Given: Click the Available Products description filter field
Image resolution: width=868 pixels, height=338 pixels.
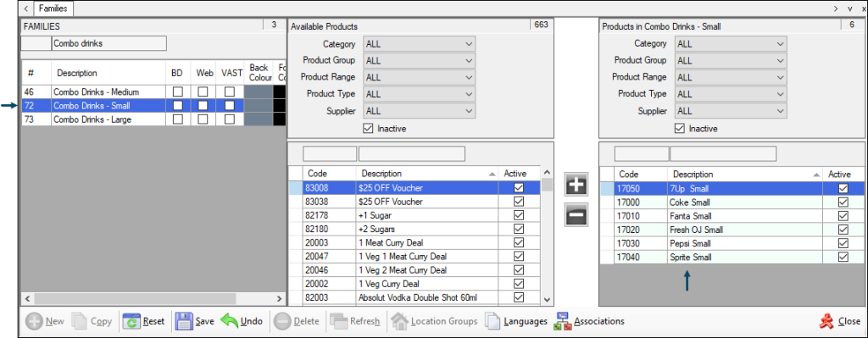Looking at the screenshot, I should (412, 153).
